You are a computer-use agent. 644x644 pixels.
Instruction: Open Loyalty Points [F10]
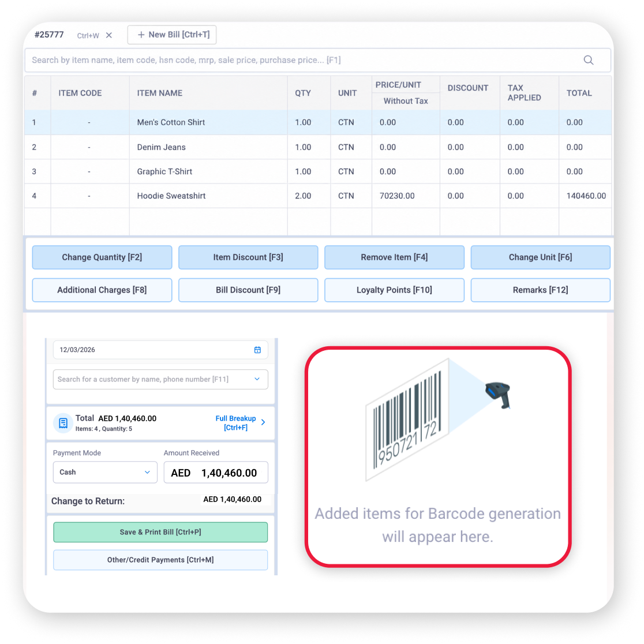394,290
